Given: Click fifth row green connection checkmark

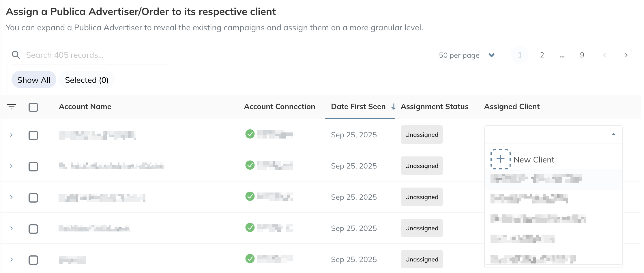Looking at the screenshot, I should pyautogui.click(x=250, y=259).
